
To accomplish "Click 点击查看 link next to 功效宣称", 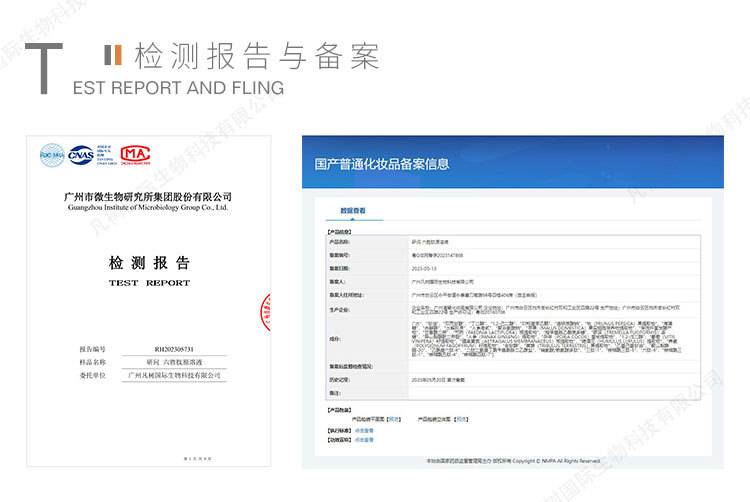I will coord(364,440).
